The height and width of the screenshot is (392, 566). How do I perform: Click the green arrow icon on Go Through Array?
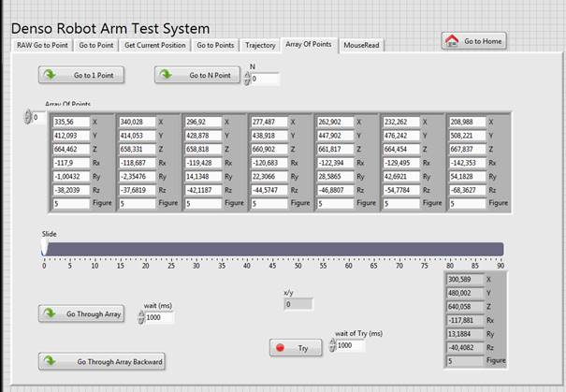click(x=50, y=313)
